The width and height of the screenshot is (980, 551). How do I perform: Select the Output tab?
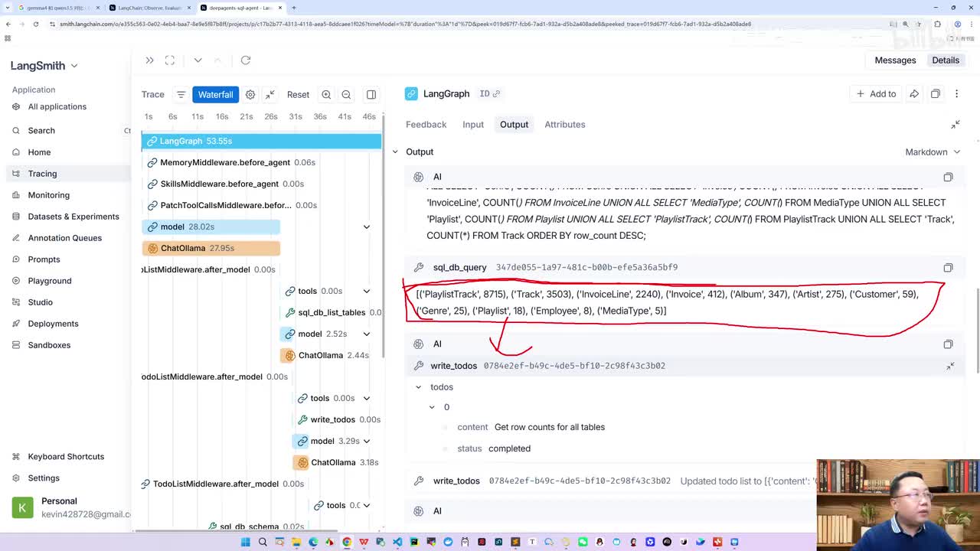[514, 125]
